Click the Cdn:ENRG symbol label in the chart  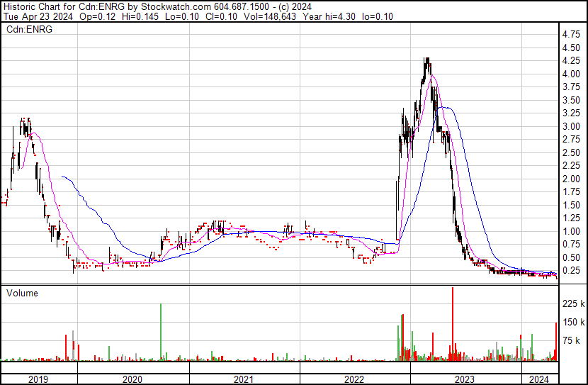25,29
